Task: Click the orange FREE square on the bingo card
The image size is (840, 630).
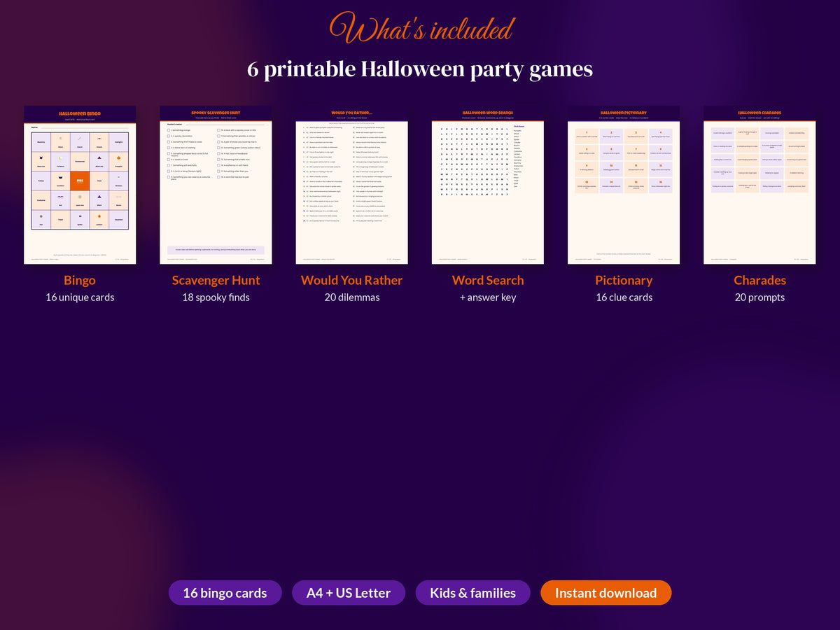Action: [x=80, y=181]
